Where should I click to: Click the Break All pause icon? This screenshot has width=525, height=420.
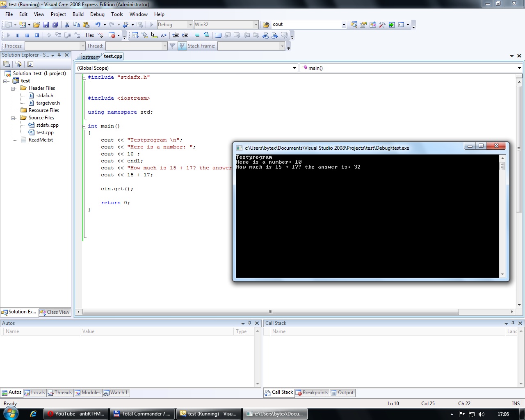[18, 35]
